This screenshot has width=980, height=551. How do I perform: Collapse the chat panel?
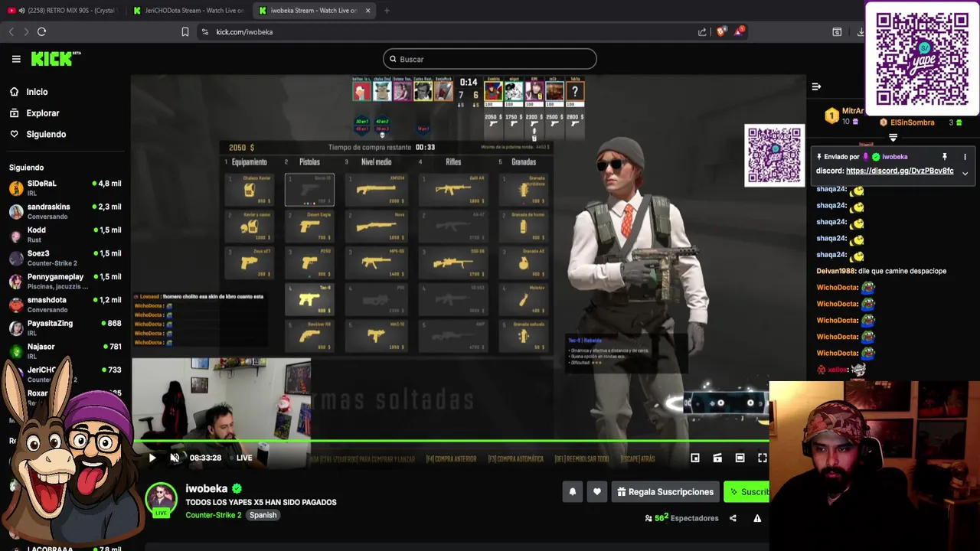tap(816, 86)
